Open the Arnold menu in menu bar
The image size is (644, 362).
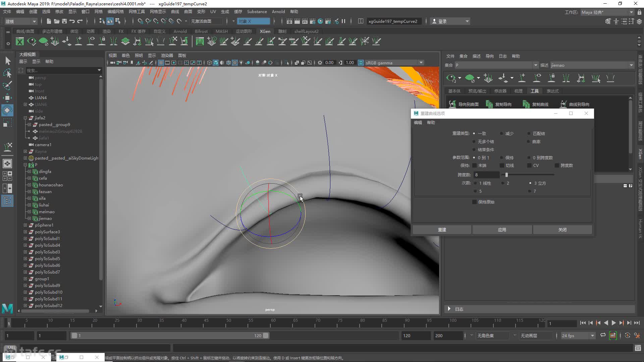coord(278,11)
